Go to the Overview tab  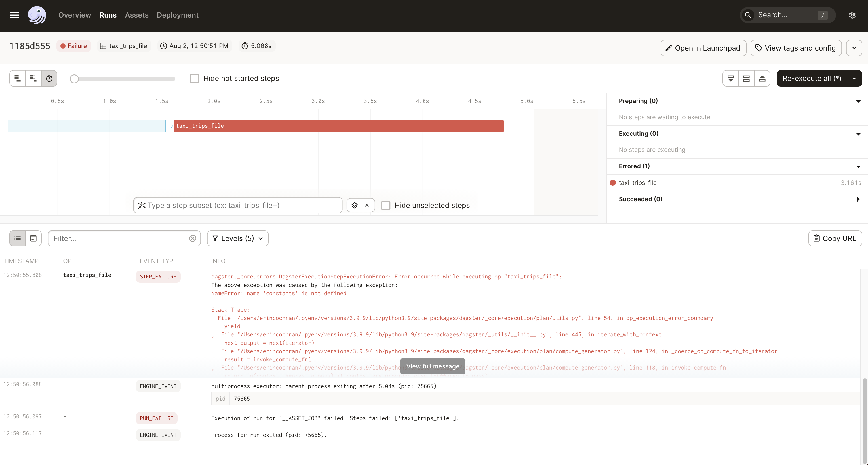(x=75, y=15)
